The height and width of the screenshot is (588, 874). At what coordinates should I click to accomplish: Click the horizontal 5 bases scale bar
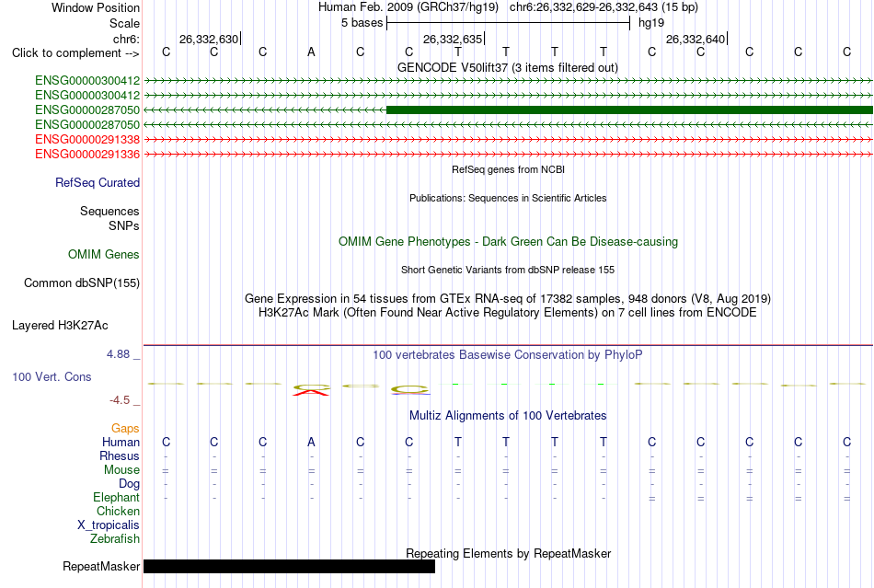click(x=509, y=23)
